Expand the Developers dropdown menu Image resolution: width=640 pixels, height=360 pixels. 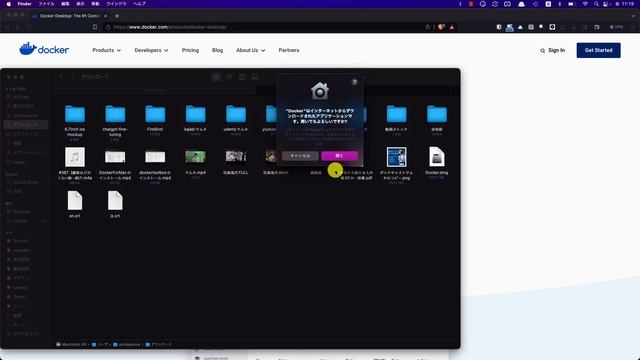[151, 50]
